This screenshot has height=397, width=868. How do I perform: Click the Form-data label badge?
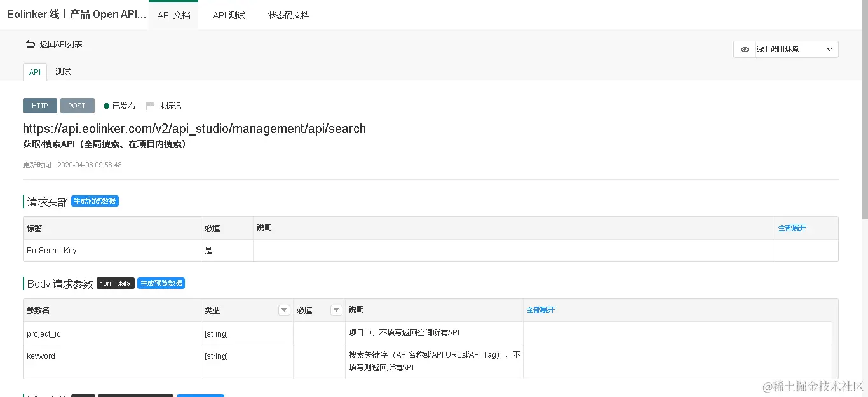(x=116, y=283)
